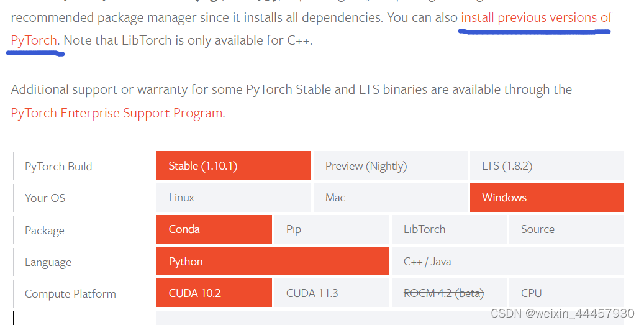This screenshot has width=644, height=325.
Task: Select Stable (1.10.1) build option
Action: (234, 165)
